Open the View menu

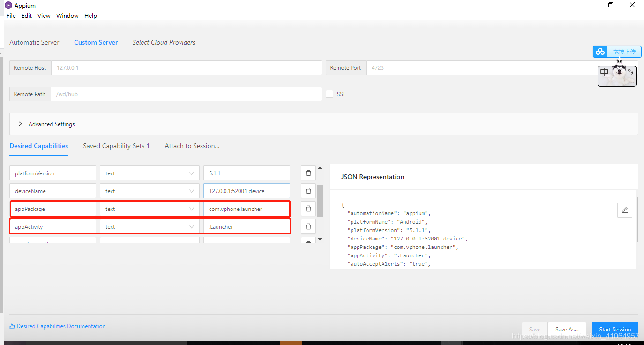pos(44,15)
